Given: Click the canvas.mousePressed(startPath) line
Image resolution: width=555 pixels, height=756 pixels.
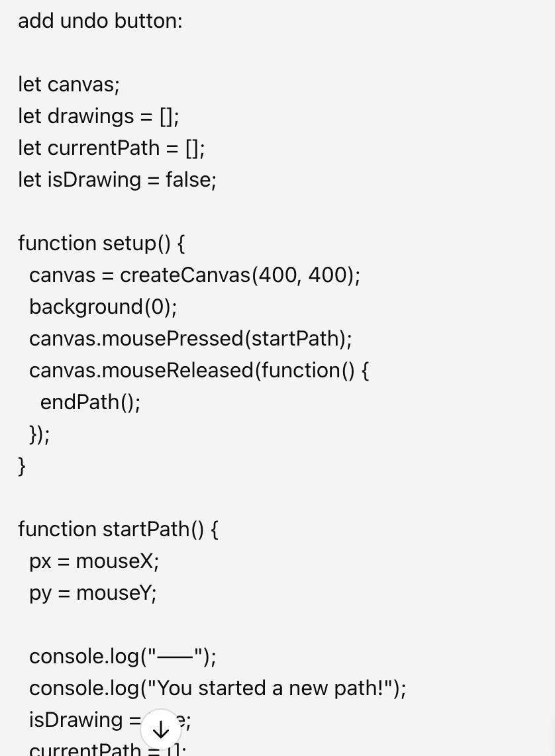Looking at the screenshot, I should [x=191, y=338].
